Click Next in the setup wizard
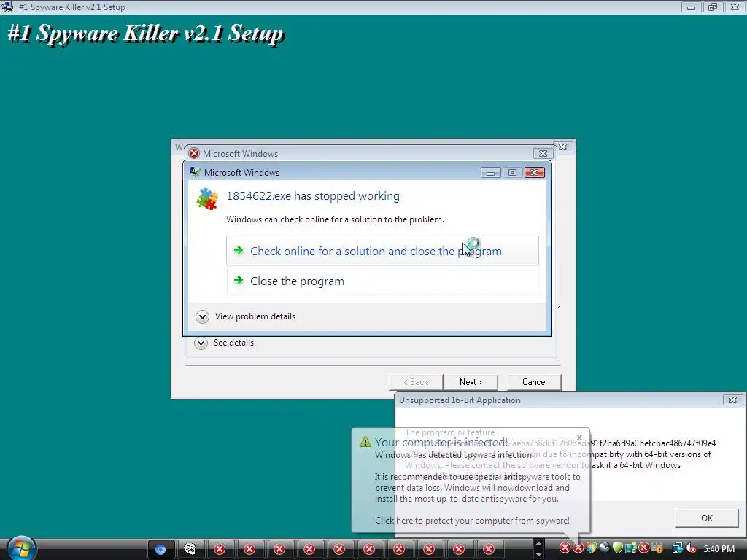This screenshot has height=560, width=747. (471, 382)
